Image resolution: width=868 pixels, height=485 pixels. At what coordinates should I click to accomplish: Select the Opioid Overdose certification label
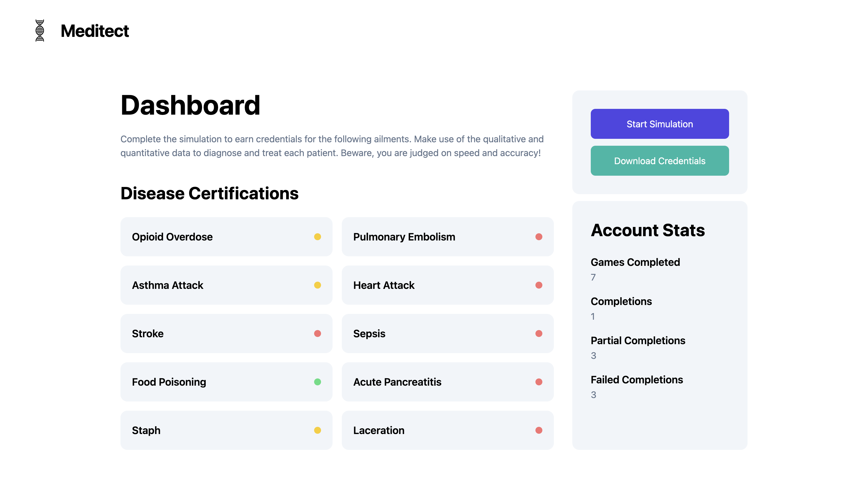pos(172,237)
